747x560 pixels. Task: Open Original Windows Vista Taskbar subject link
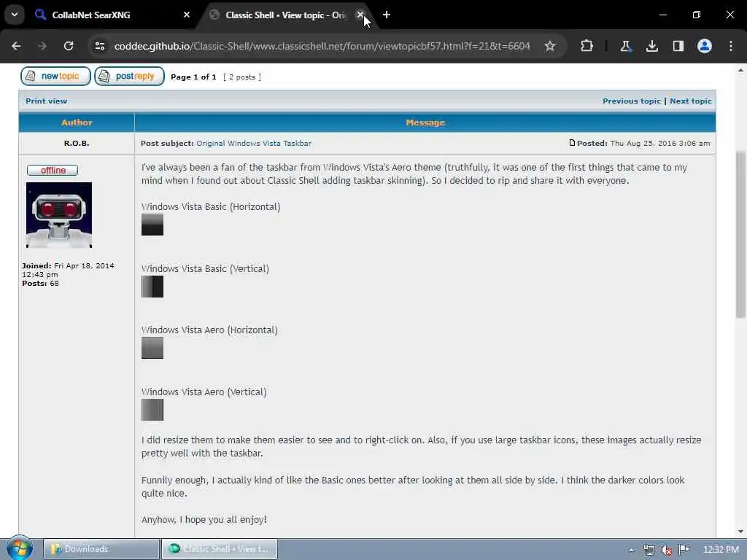coord(254,144)
